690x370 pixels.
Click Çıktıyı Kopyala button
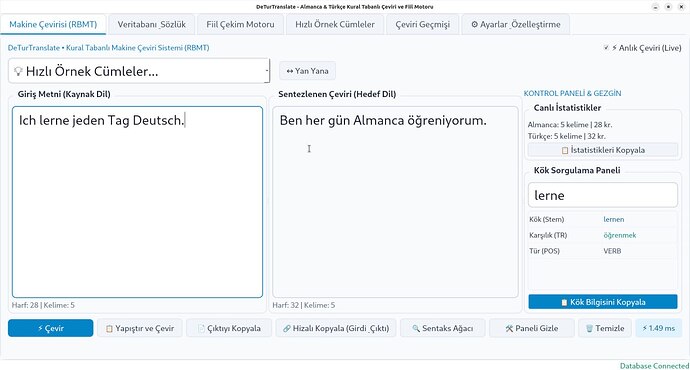pyautogui.click(x=229, y=328)
